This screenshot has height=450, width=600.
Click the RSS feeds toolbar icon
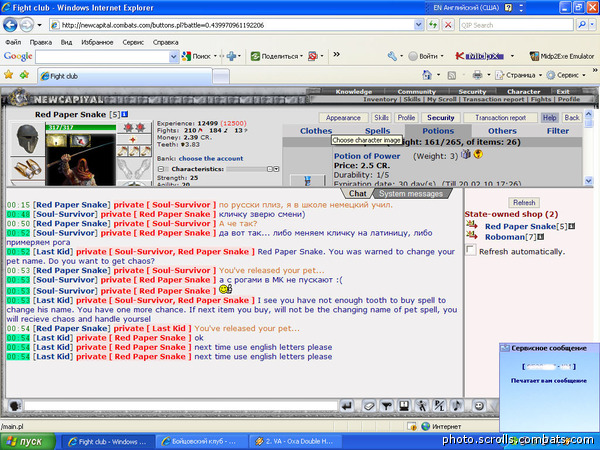(x=452, y=75)
